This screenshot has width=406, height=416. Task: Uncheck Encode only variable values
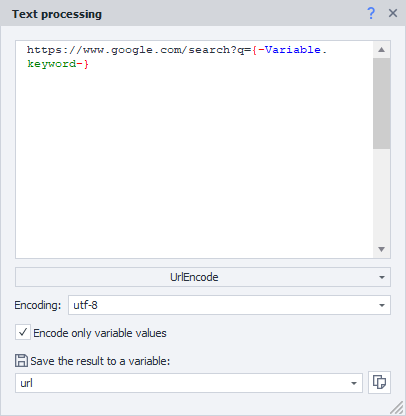tap(23, 332)
